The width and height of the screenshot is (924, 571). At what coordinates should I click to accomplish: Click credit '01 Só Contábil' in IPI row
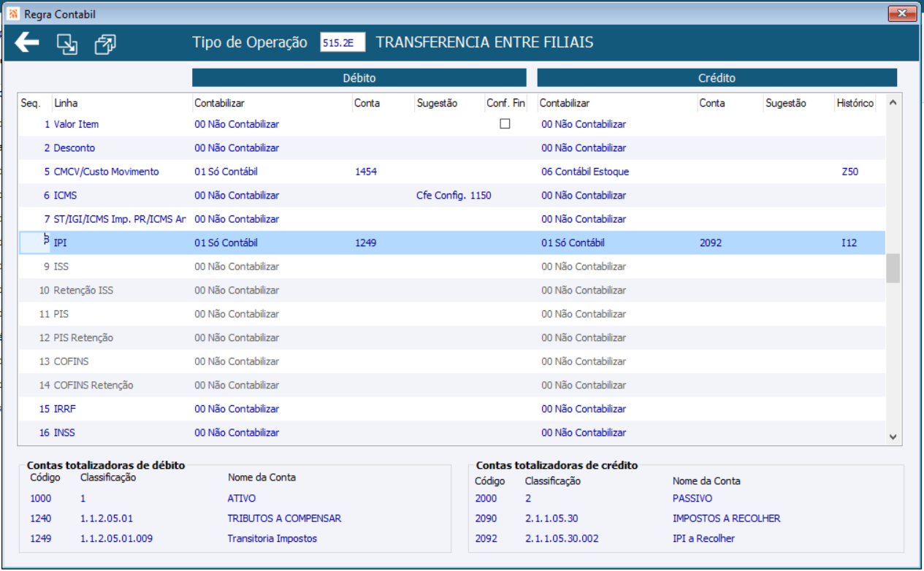pyautogui.click(x=573, y=242)
